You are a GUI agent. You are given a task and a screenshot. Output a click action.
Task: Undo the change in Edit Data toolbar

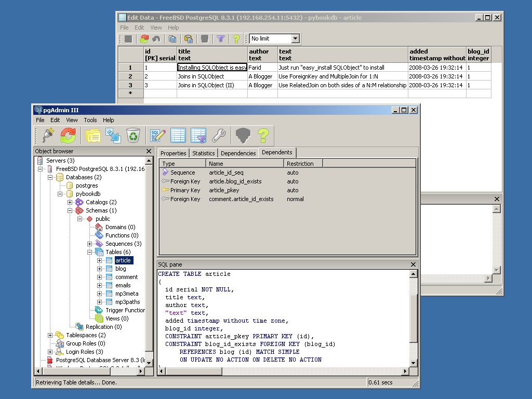[x=156, y=39]
